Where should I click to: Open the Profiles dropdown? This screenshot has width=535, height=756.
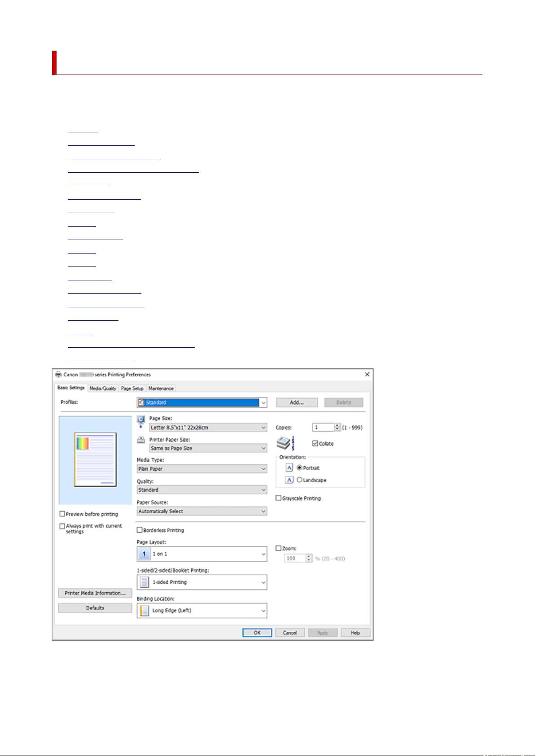click(202, 402)
